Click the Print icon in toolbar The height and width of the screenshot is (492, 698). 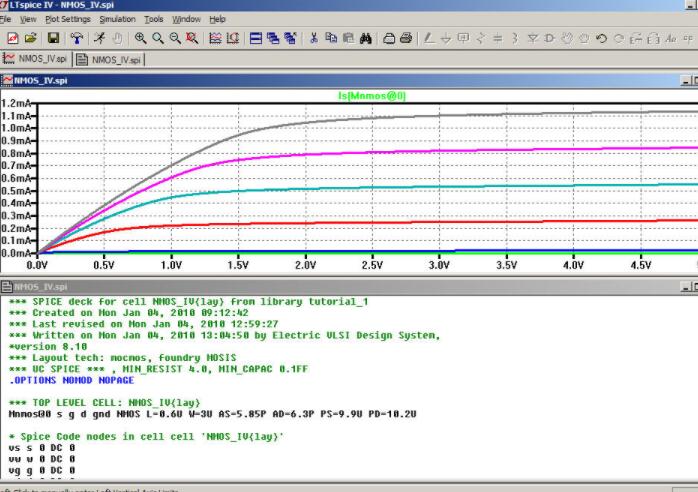click(x=406, y=38)
